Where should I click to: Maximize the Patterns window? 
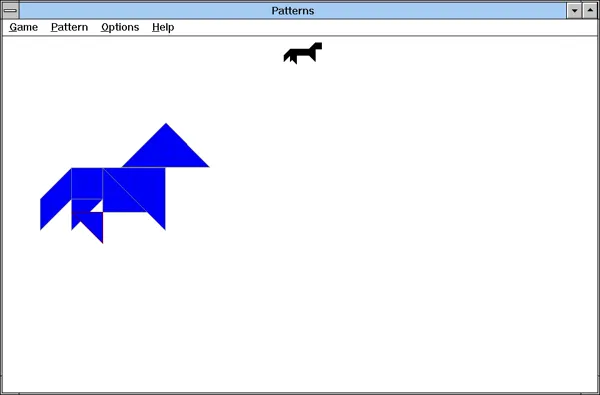tap(590, 10)
